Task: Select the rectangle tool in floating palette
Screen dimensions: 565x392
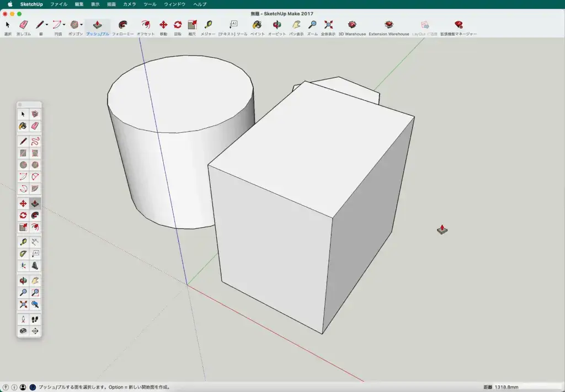Action: 23,153
